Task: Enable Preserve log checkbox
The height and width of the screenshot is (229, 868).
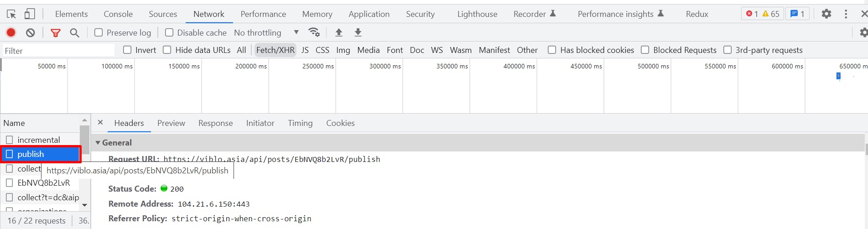Action: [x=99, y=32]
